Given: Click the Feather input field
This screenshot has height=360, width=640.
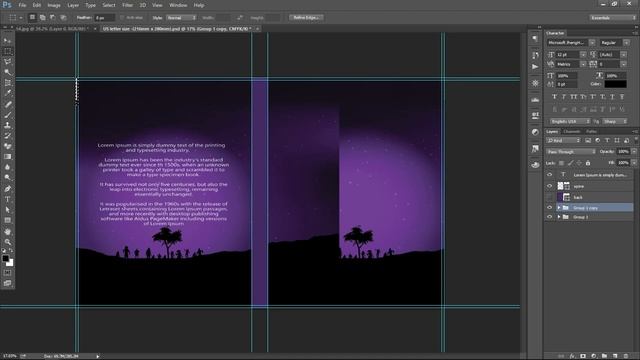Looking at the screenshot, I should point(105,18).
